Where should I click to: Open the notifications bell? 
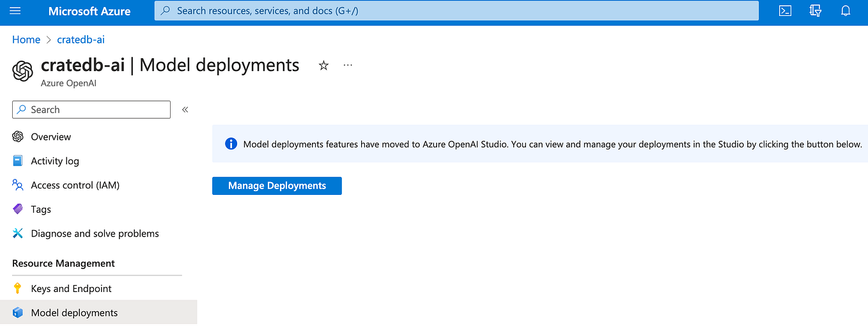846,11
